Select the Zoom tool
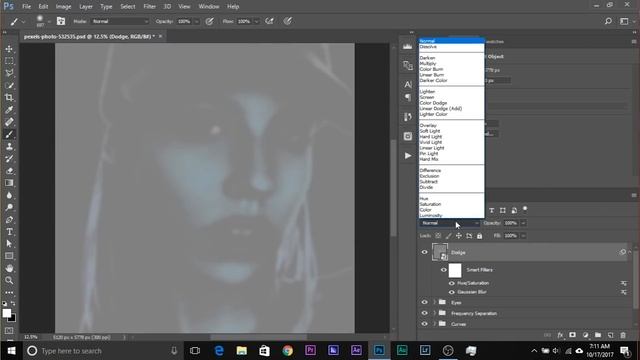Image resolution: width=640 pixels, height=360 pixels. (x=9, y=280)
